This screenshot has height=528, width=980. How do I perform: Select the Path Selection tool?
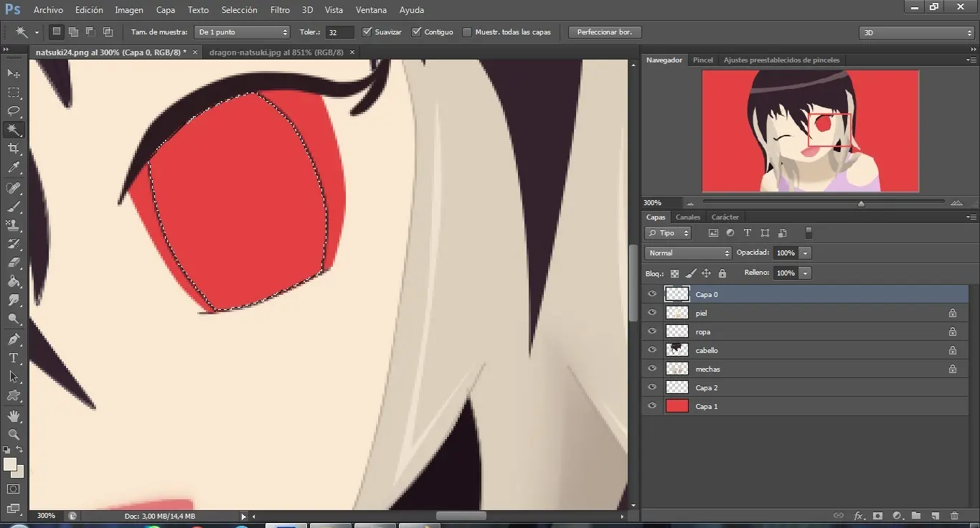pyautogui.click(x=14, y=377)
